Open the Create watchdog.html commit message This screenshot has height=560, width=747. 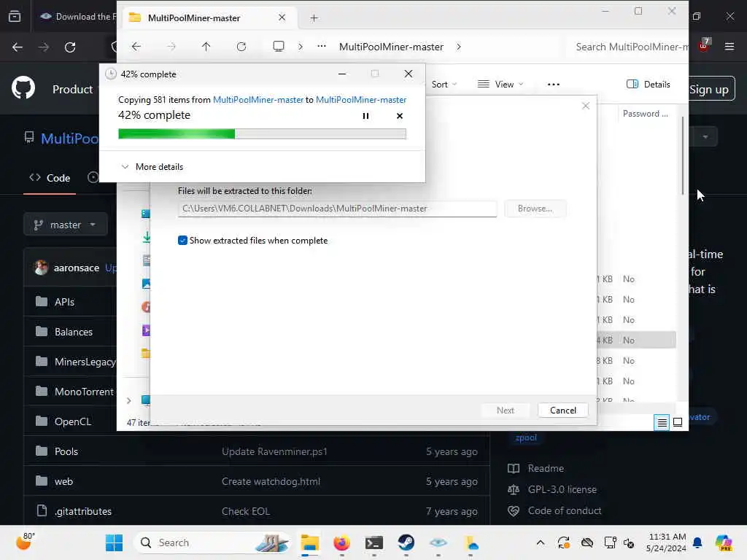point(271,481)
